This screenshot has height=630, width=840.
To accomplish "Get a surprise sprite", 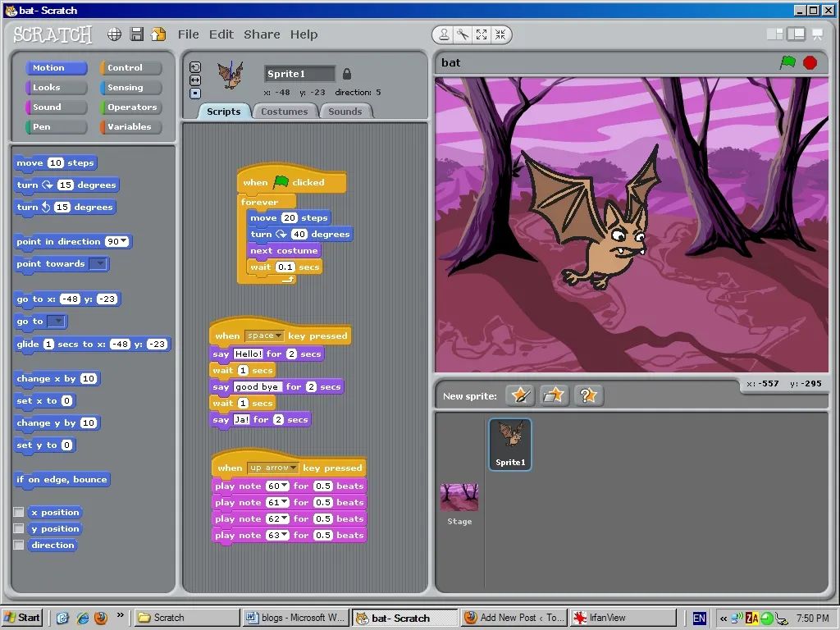I will 588,395.
